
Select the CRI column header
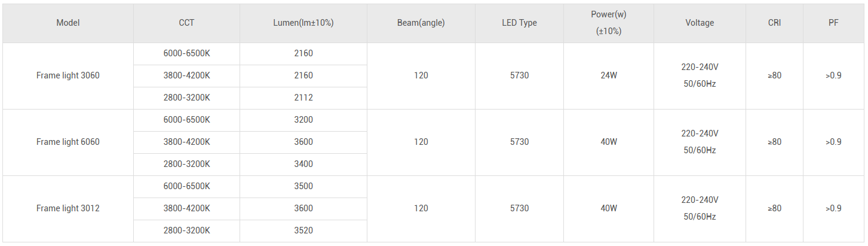[x=774, y=23]
